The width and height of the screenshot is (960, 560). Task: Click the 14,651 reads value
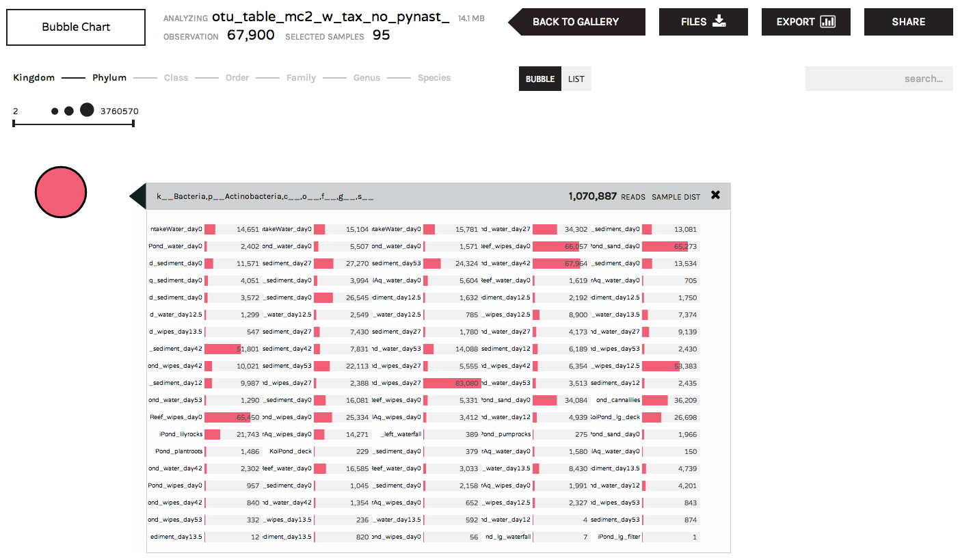point(248,229)
